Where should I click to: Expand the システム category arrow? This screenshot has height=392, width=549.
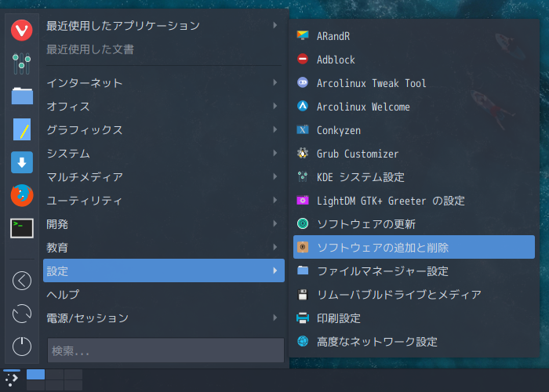275,153
